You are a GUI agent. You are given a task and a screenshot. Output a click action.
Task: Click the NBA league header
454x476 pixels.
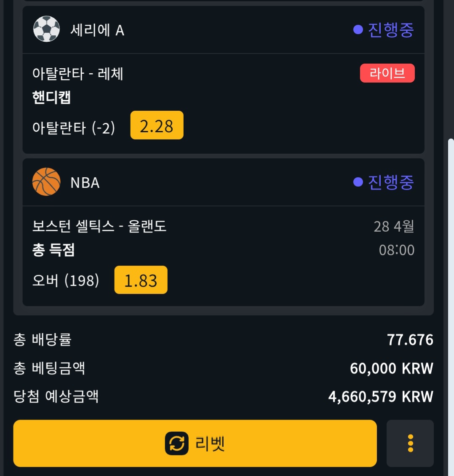click(85, 182)
